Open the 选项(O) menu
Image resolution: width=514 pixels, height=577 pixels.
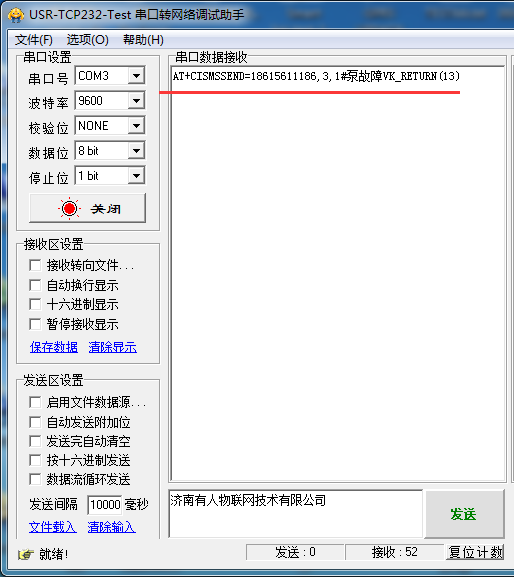pos(88,39)
